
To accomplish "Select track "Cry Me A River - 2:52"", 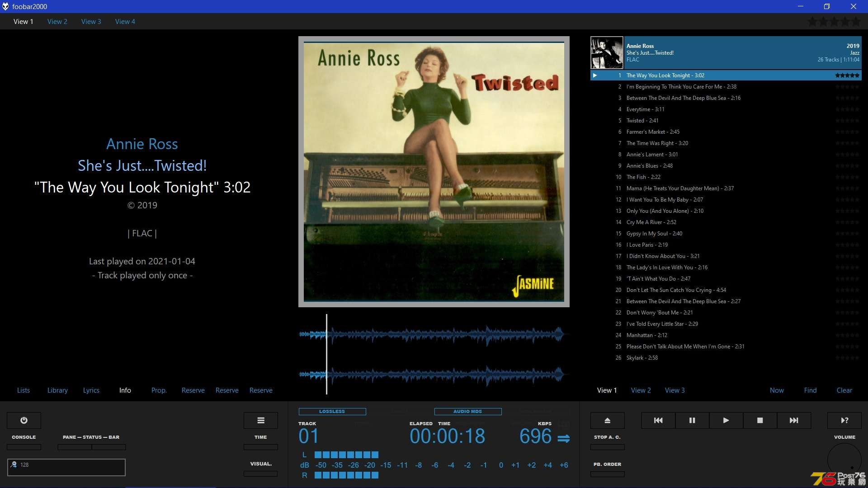I will pos(726,222).
